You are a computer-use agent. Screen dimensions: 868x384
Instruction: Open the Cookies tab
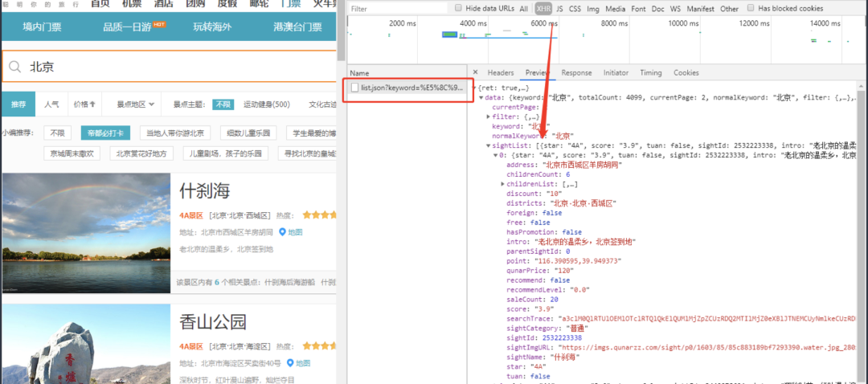point(686,72)
